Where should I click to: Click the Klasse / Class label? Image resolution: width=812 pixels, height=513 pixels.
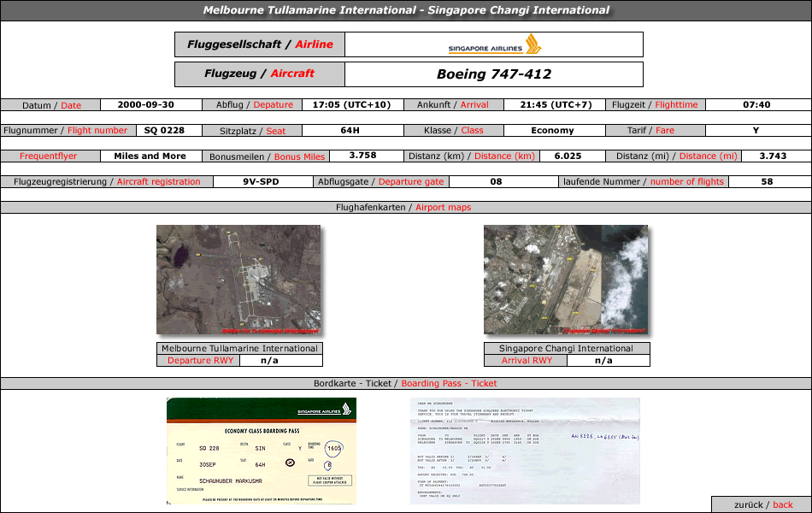click(x=453, y=131)
